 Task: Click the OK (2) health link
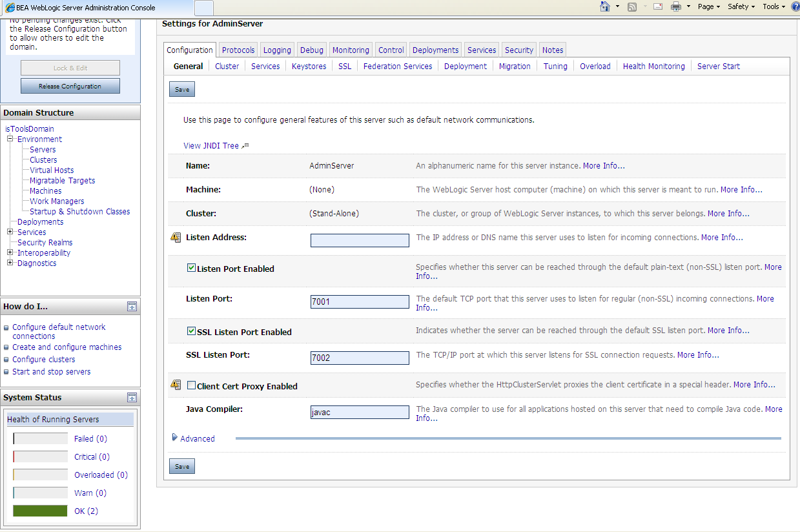86,511
